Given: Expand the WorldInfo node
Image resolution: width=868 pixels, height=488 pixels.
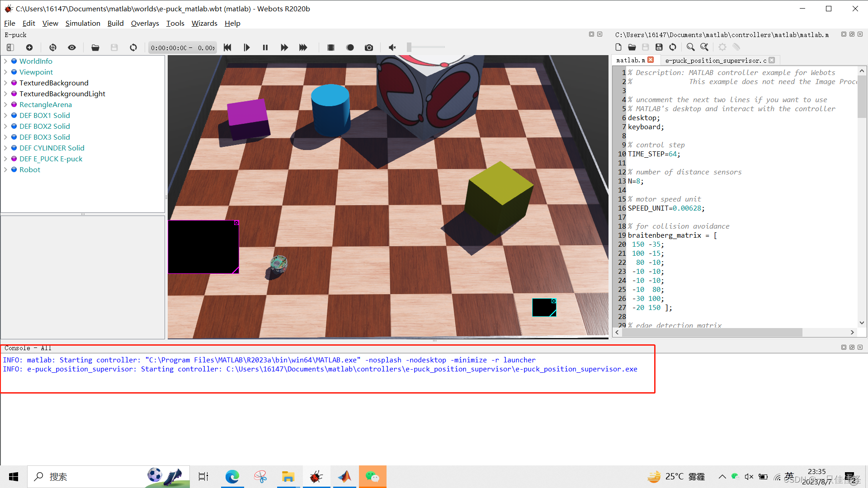Looking at the screenshot, I should coord(5,61).
